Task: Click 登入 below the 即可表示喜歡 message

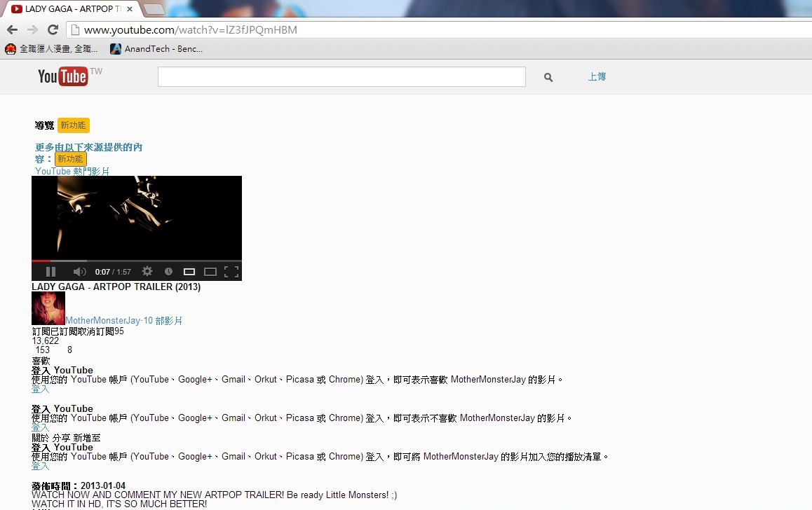Action: coord(41,389)
